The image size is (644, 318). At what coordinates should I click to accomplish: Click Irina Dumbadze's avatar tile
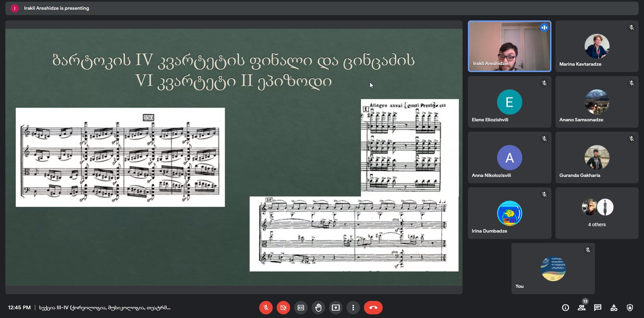tap(509, 213)
